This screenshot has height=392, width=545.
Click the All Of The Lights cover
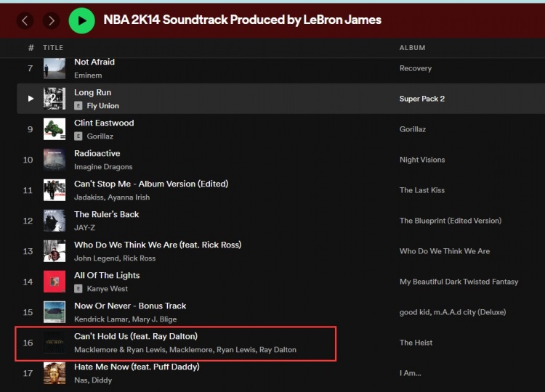click(x=54, y=282)
